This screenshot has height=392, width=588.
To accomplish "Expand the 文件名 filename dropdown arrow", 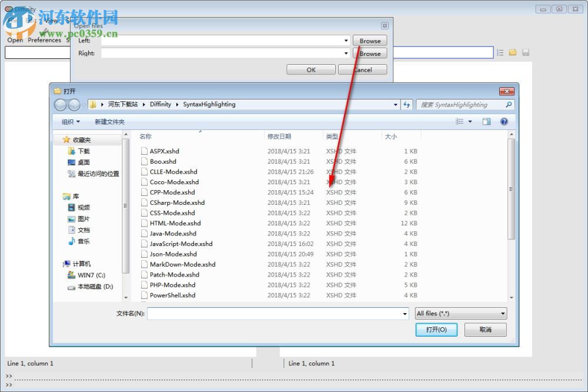I will pos(405,314).
